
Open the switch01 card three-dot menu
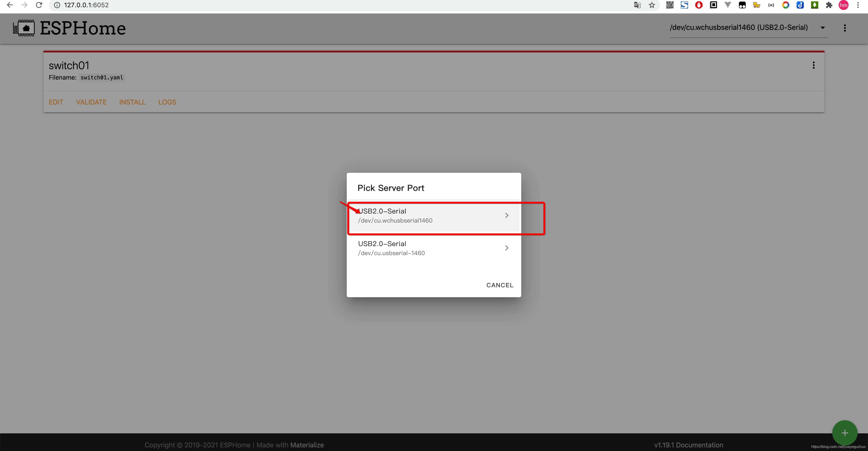pyautogui.click(x=814, y=65)
